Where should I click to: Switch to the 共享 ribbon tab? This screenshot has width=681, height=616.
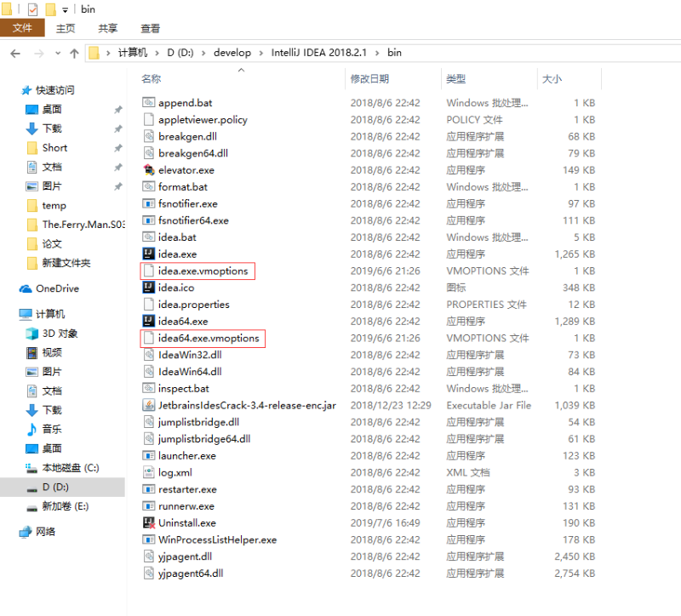click(108, 28)
